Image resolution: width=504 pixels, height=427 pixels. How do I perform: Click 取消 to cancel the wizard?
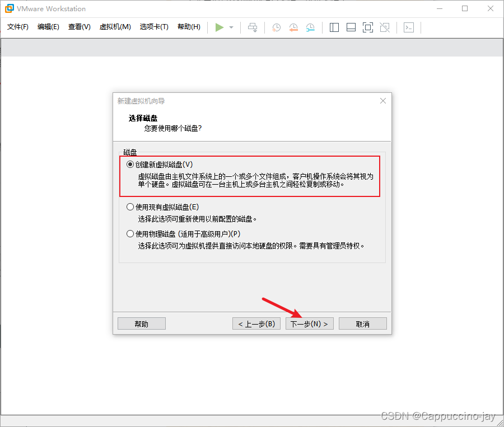pyautogui.click(x=363, y=323)
